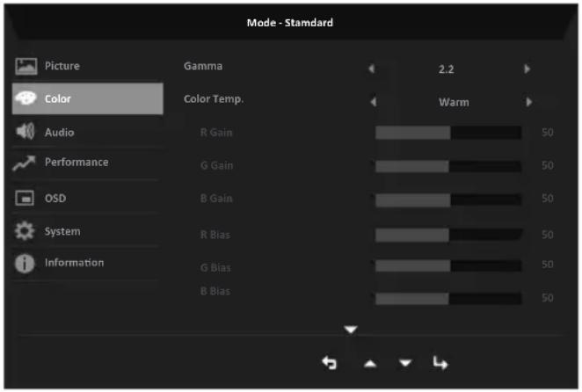The width and height of the screenshot is (582, 392).
Task: Click the up navigation arrow icon
Action: [370, 364]
